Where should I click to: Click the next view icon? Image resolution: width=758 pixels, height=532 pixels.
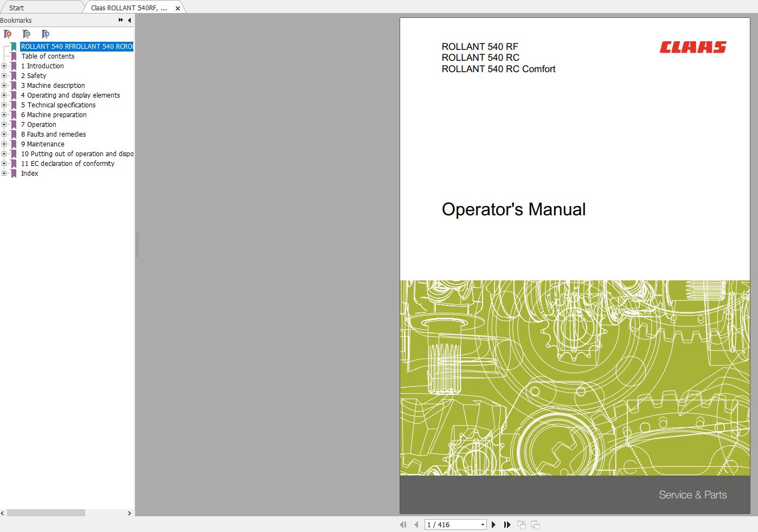pyautogui.click(x=536, y=524)
